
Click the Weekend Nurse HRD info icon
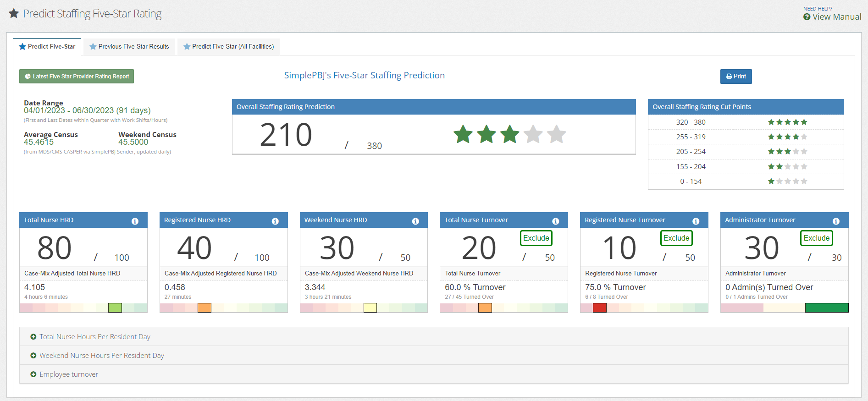pyautogui.click(x=415, y=221)
